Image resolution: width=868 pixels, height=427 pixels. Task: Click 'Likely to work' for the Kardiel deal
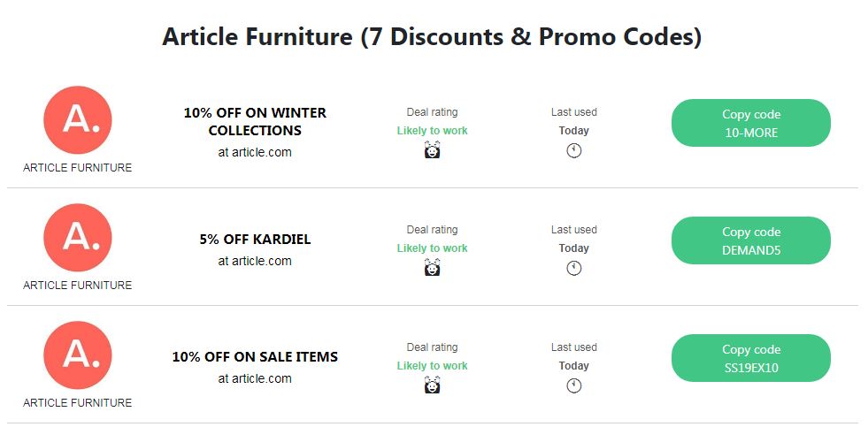click(x=432, y=248)
